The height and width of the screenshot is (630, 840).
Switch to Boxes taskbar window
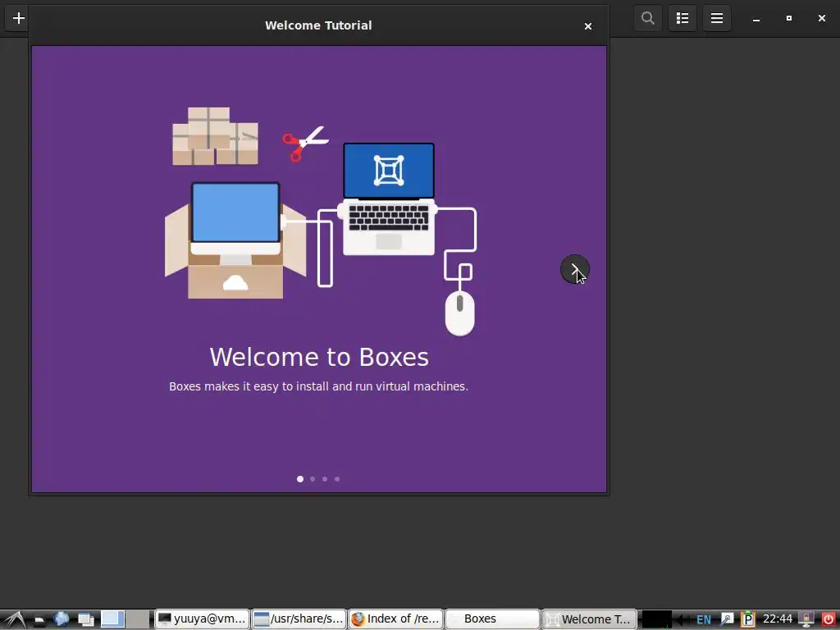(492, 619)
